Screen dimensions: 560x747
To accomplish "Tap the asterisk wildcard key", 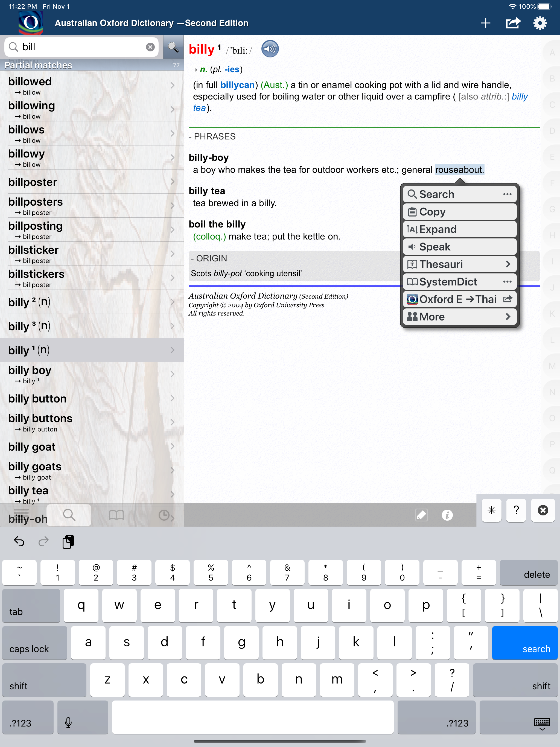I will pos(491,510).
